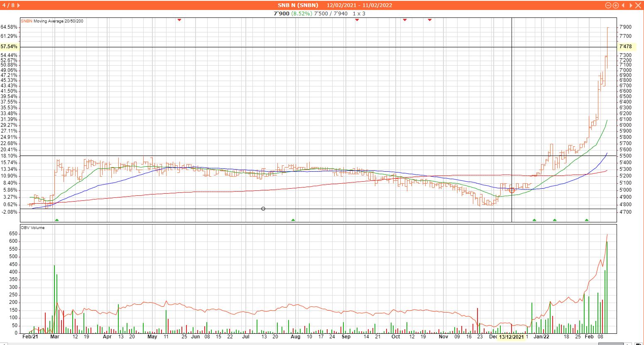
Task: Open the OBV Volume indicator label
Action: pos(32,228)
